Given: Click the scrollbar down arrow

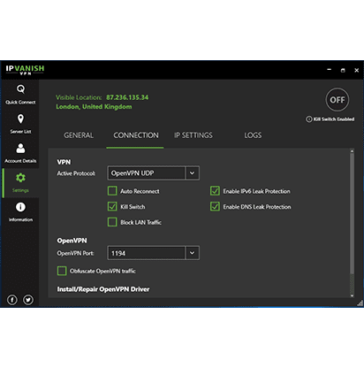Looking at the screenshot, I should [x=352, y=295].
